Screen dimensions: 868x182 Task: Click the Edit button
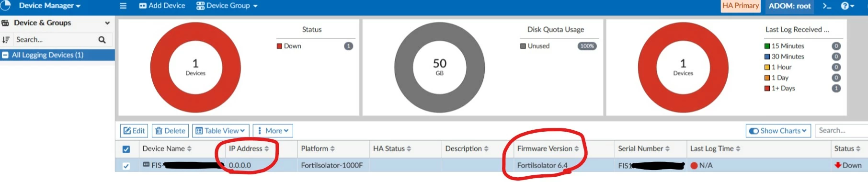pos(134,131)
